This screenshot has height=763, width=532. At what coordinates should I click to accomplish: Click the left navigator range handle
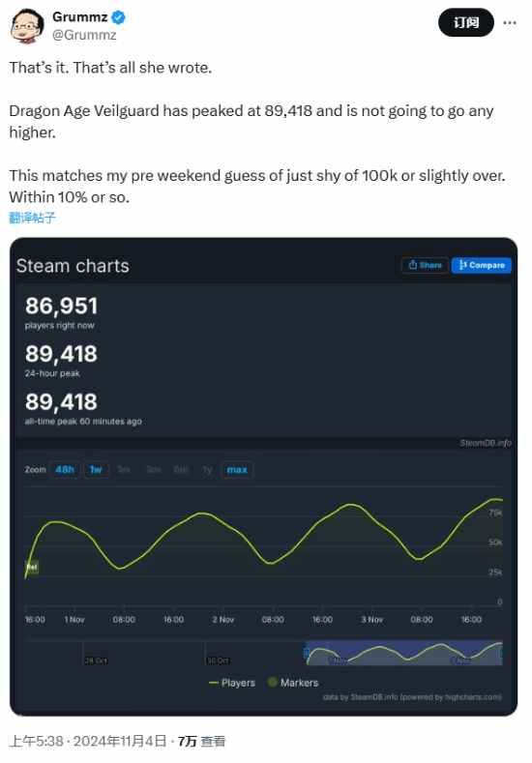[307, 653]
